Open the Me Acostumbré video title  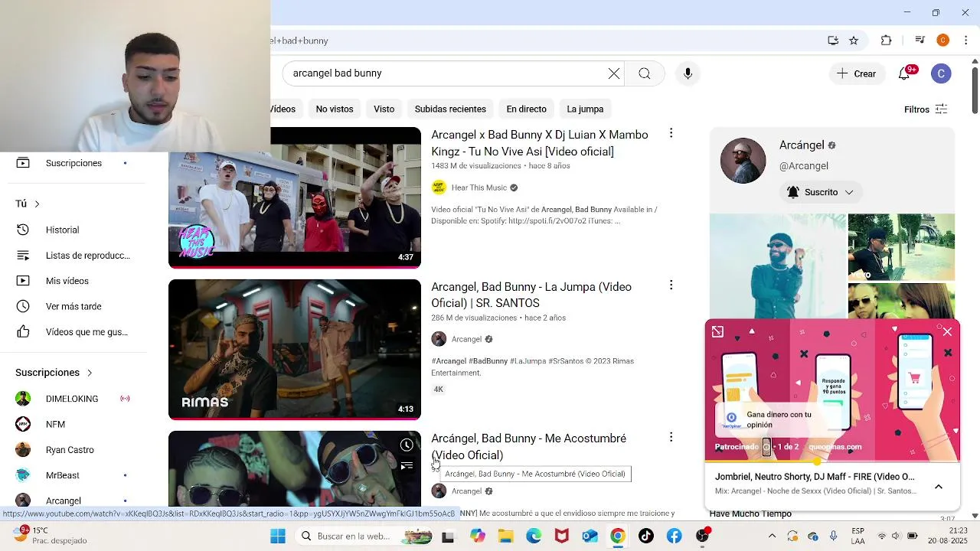pos(528,446)
